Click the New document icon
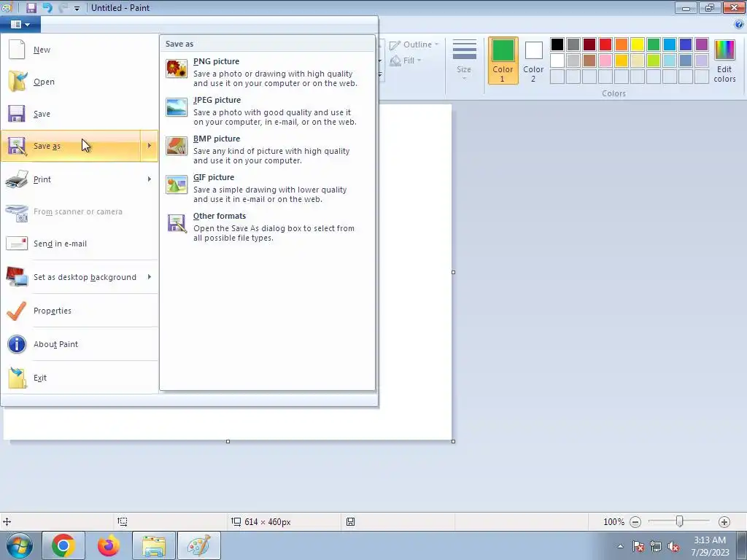 click(x=17, y=50)
